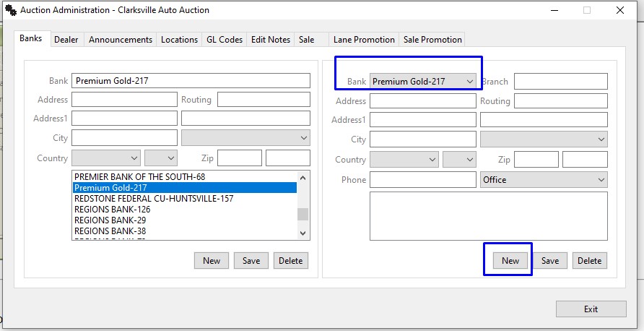Open the Announcements tab

coord(121,40)
